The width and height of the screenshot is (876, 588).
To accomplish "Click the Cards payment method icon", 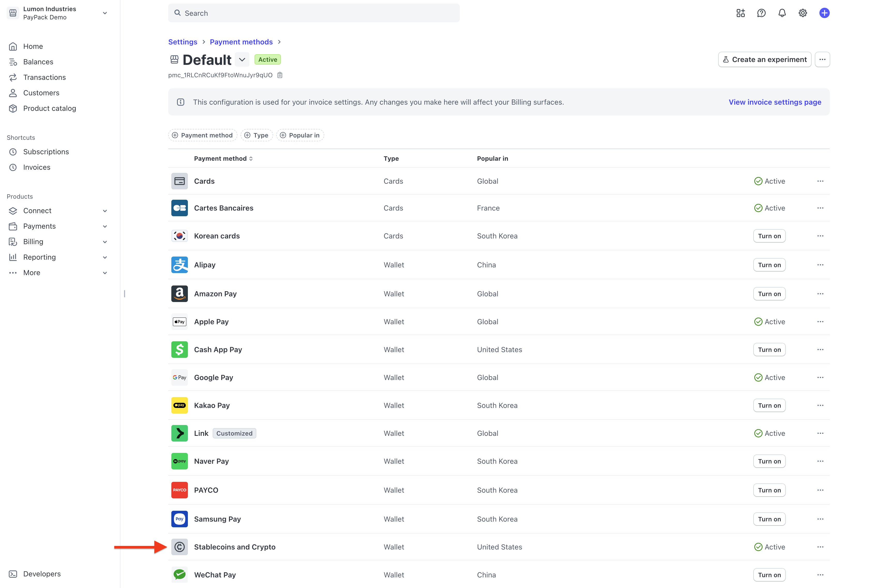I will coord(180,181).
